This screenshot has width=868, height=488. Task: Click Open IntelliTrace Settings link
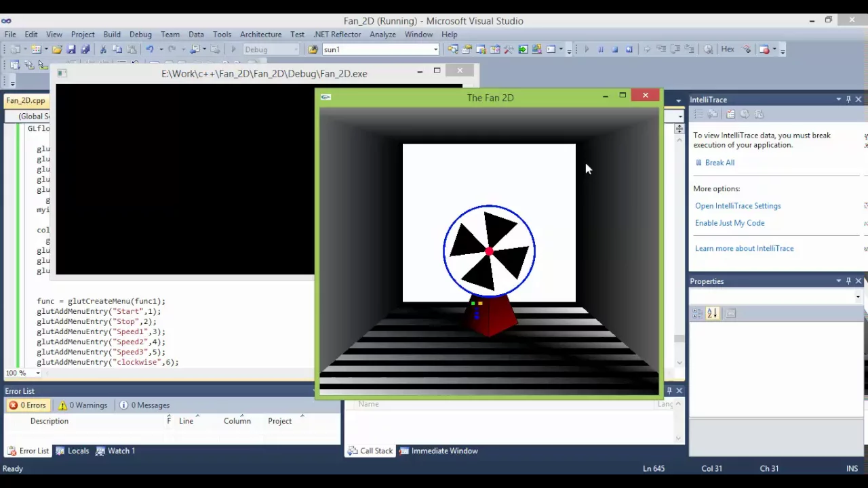point(738,206)
